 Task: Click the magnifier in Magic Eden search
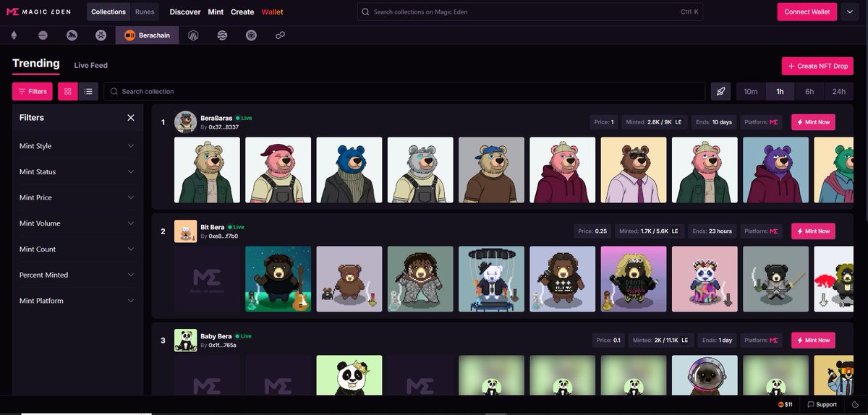click(x=365, y=12)
